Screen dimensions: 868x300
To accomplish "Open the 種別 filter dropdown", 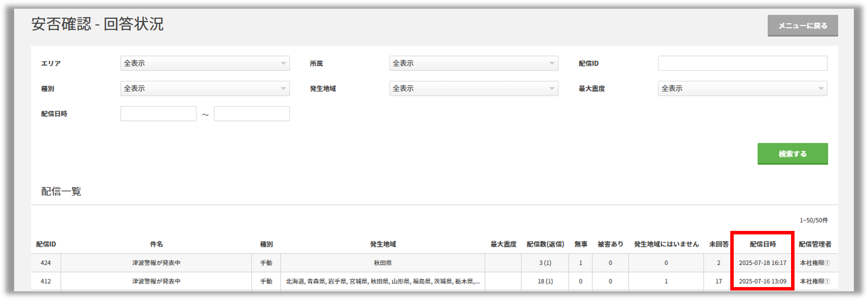I will [205, 88].
